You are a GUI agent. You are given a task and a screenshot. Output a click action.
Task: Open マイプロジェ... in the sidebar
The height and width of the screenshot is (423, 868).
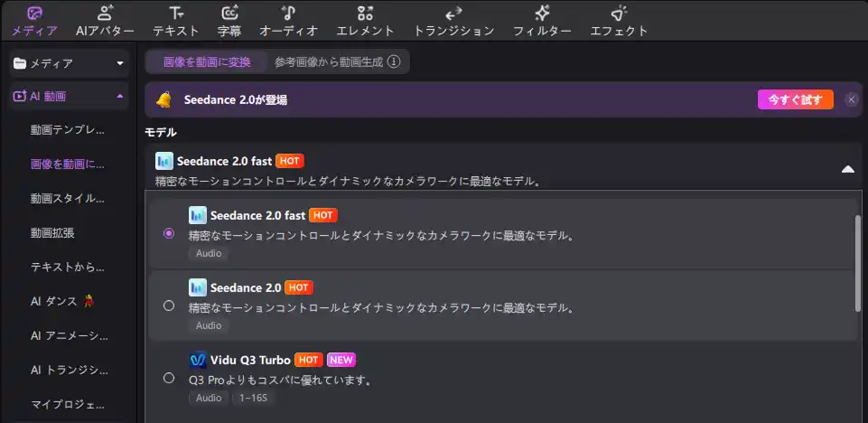click(x=68, y=405)
